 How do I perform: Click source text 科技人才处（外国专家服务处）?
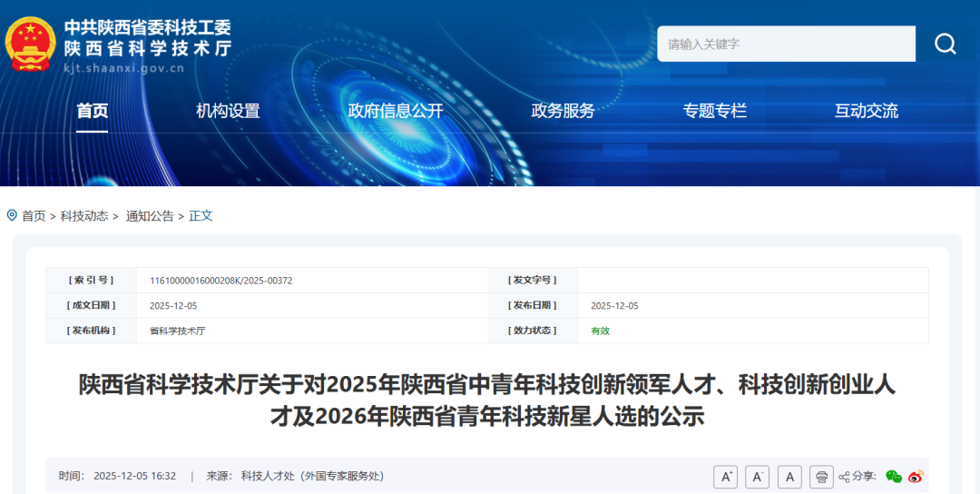click(312, 477)
